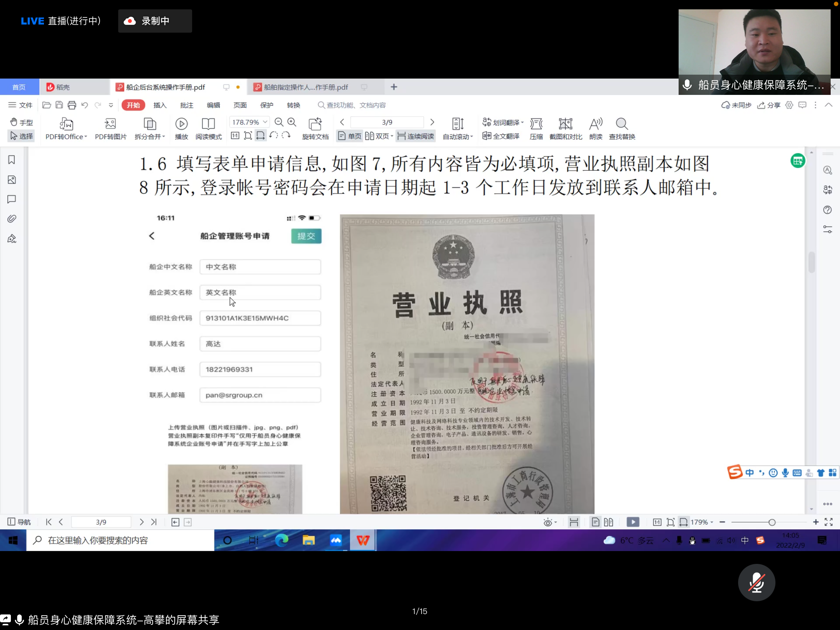Click the print icon in quick toolbar
The width and height of the screenshot is (840, 630).
72,105
